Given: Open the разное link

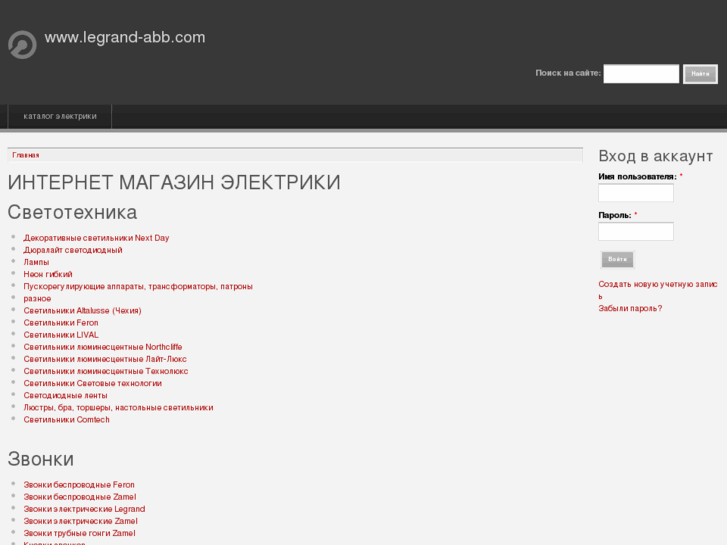Looking at the screenshot, I should coord(37,299).
